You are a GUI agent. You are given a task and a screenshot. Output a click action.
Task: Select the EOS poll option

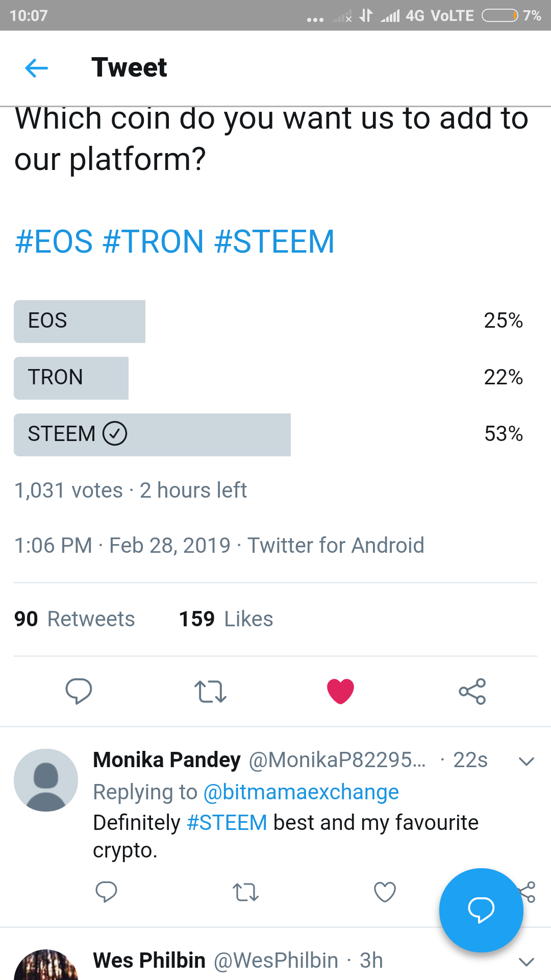(x=80, y=321)
